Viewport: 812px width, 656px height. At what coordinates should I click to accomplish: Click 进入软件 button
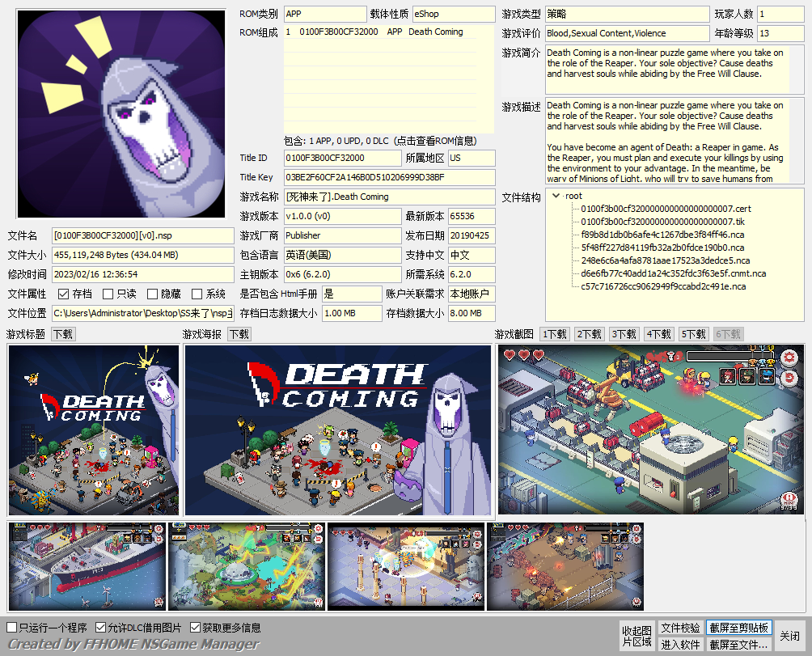pyautogui.click(x=680, y=645)
